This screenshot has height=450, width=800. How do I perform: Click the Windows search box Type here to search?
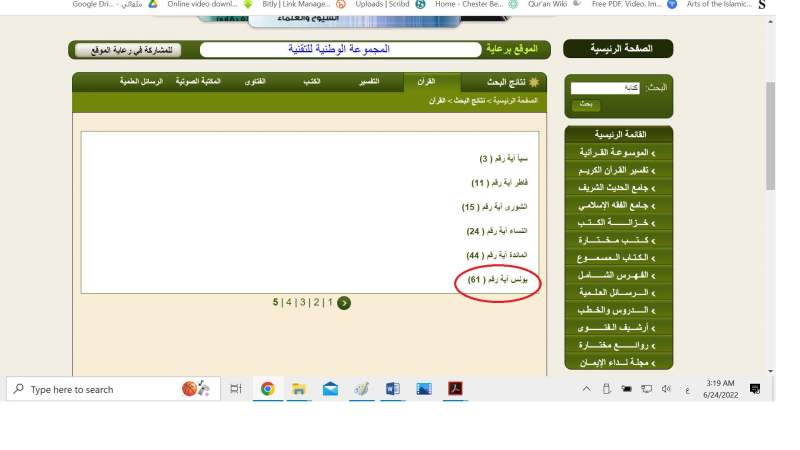pos(113,389)
